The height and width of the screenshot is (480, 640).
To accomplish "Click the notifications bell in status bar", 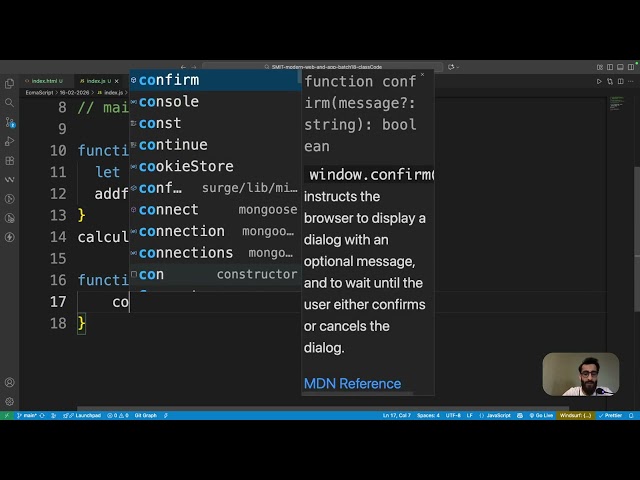I will click(x=631, y=416).
